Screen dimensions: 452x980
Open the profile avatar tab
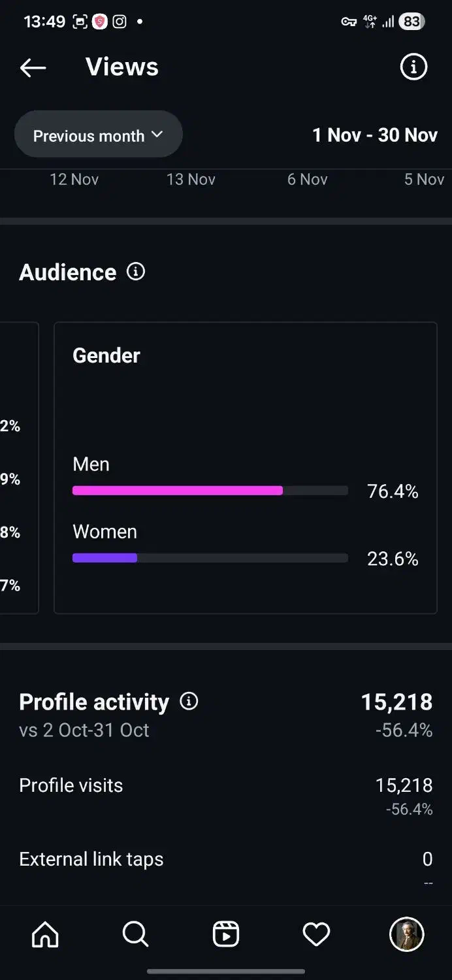tap(406, 934)
